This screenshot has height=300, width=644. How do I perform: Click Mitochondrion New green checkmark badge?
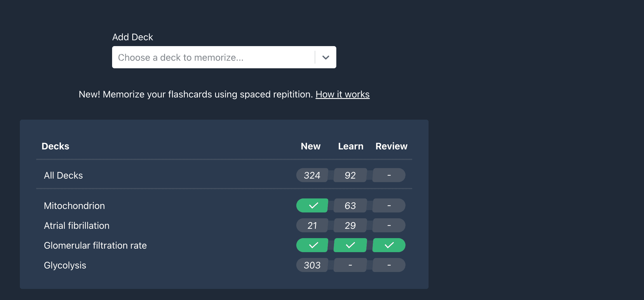coord(312,205)
